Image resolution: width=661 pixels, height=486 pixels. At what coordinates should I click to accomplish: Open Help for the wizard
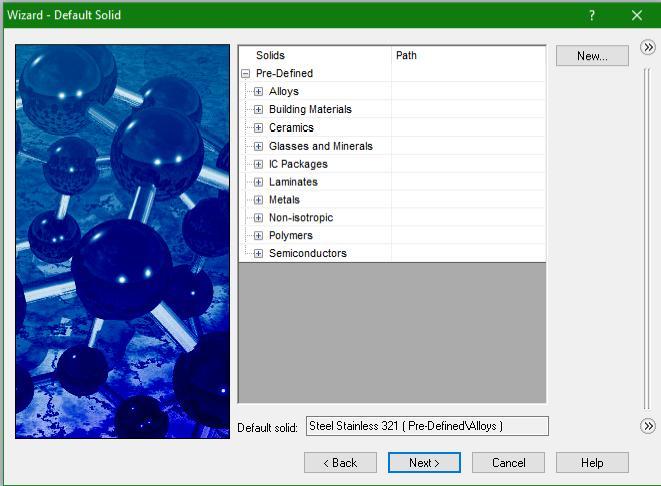click(x=592, y=463)
